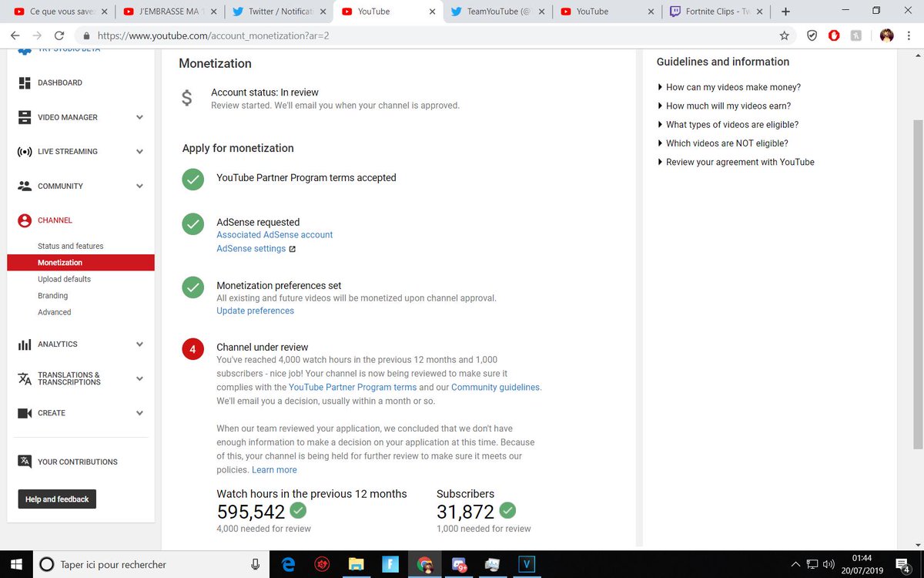Viewport: 924px width, 578px height.
Task: Expand 'How can my videos make money?'
Action: 728,87
